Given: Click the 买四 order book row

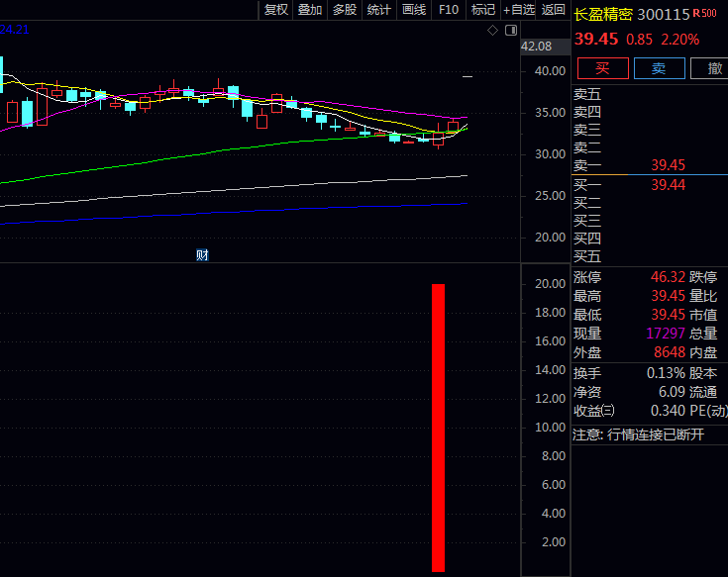Looking at the screenshot, I should pyautogui.click(x=650, y=239).
